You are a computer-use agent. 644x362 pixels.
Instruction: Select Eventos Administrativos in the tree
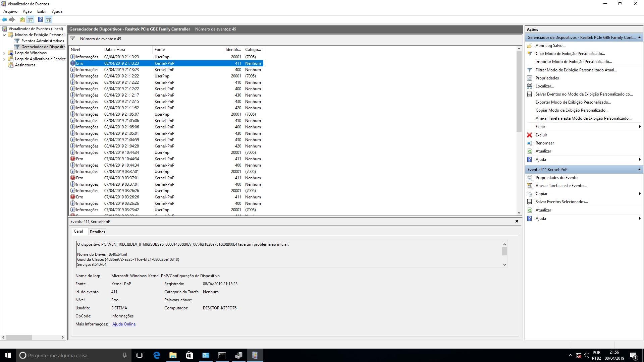43,41
